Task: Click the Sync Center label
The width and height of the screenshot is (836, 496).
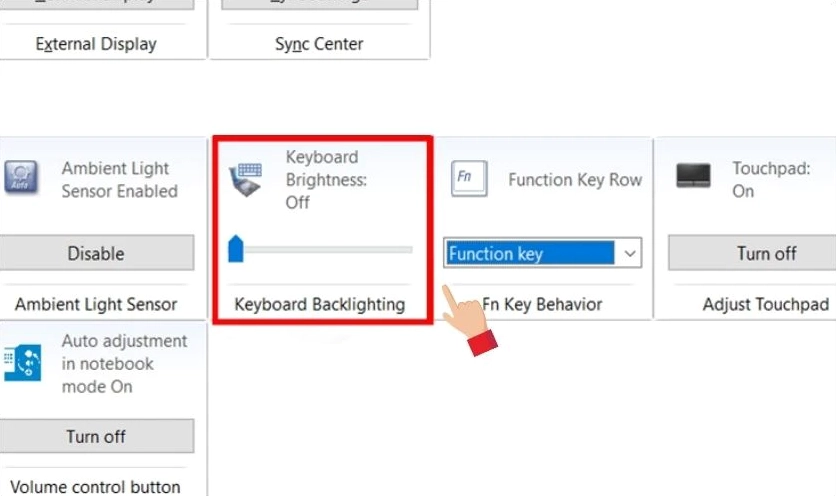Action: [319, 44]
